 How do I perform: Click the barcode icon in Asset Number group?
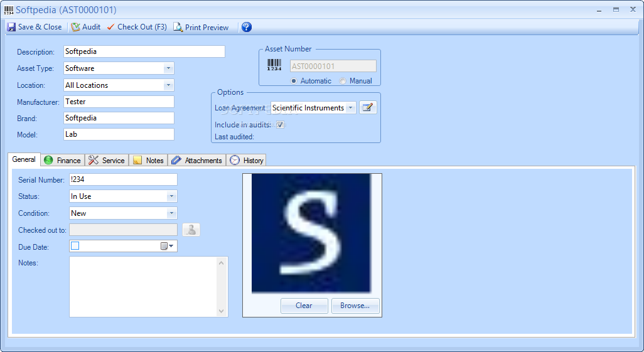274,65
